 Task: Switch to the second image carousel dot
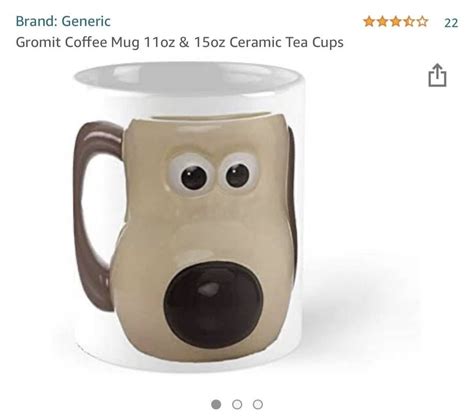(237, 404)
